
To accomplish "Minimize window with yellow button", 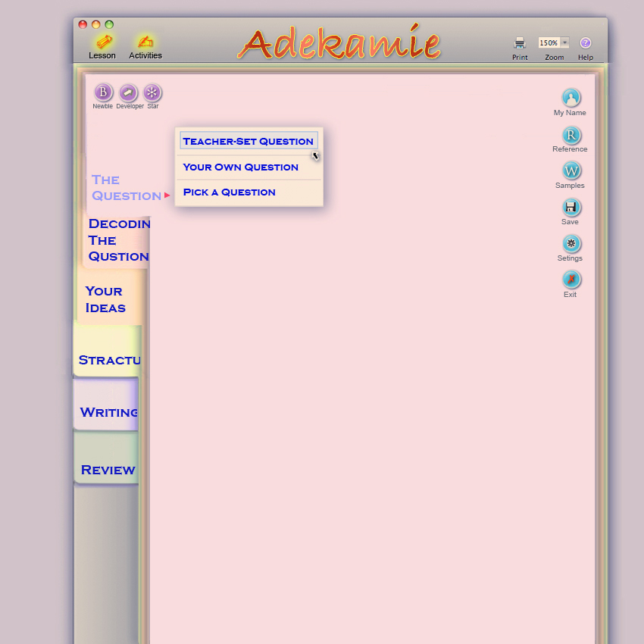I will pyautogui.click(x=95, y=24).
